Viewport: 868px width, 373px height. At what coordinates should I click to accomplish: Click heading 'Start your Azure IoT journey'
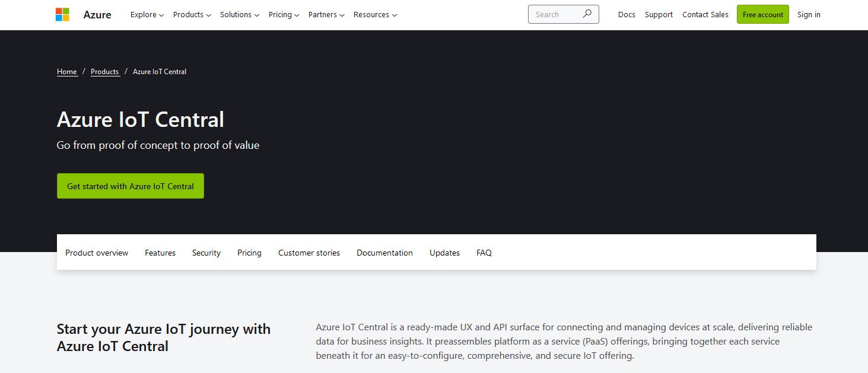click(164, 337)
